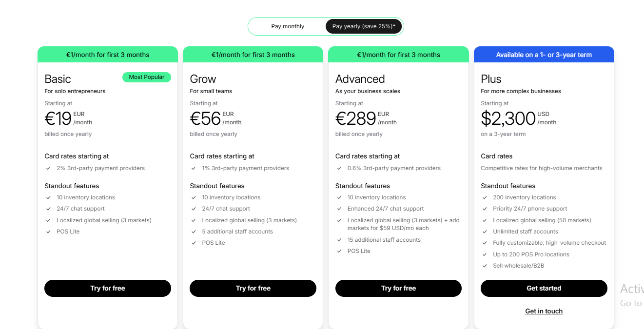This screenshot has height=329, width=644.
Task: Open the Get in touch link
Action: click(544, 311)
